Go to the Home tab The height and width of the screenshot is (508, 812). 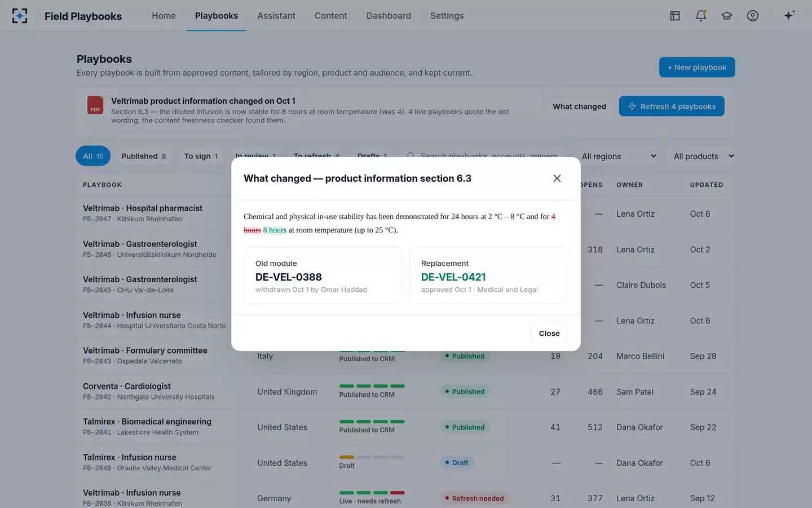click(164, 16)
